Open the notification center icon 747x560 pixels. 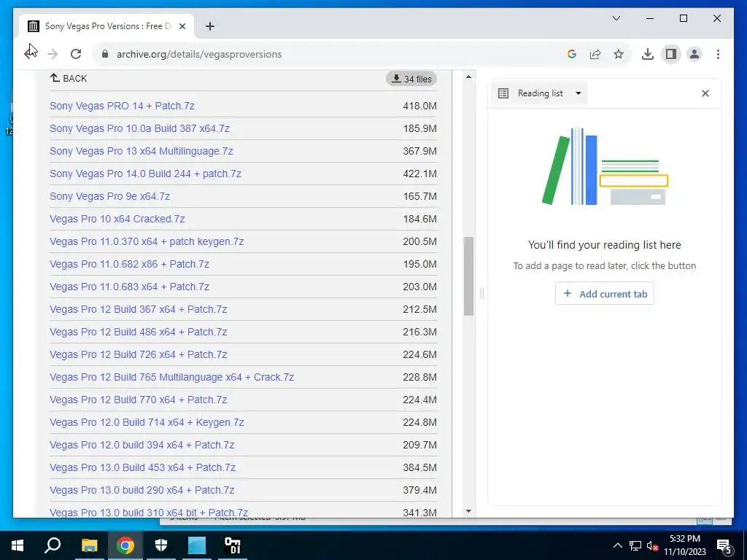[724, 545]
